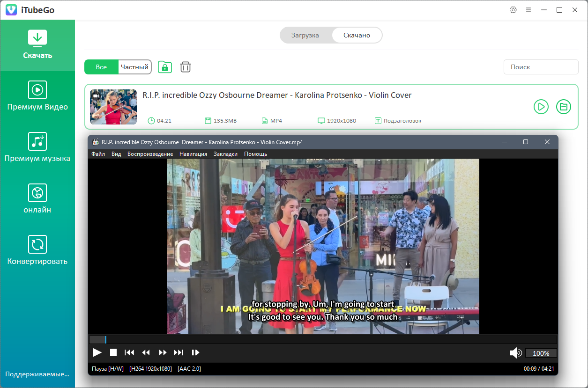Image resolution: width=588 pixels, height=388 pixels.
Task: Open the онлайн browser section
Action: pyautogui.click(x=37, y=200)
